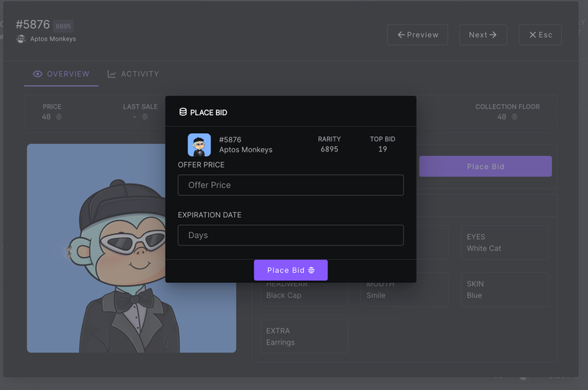Click the chart icon on the Activity tab
The image size is (588, 390).
click(x=112, y=74)
